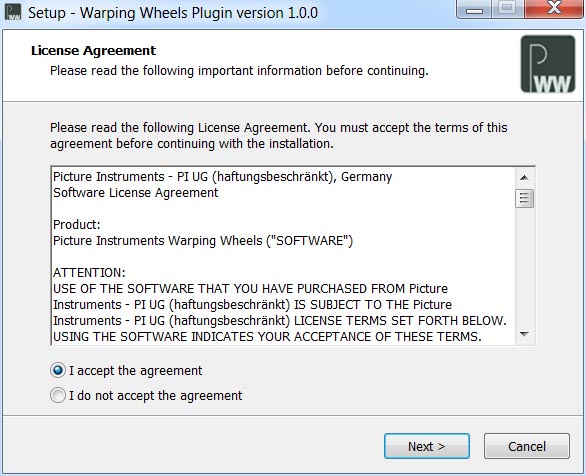Minimize the setup window

(x=475, y=9)
